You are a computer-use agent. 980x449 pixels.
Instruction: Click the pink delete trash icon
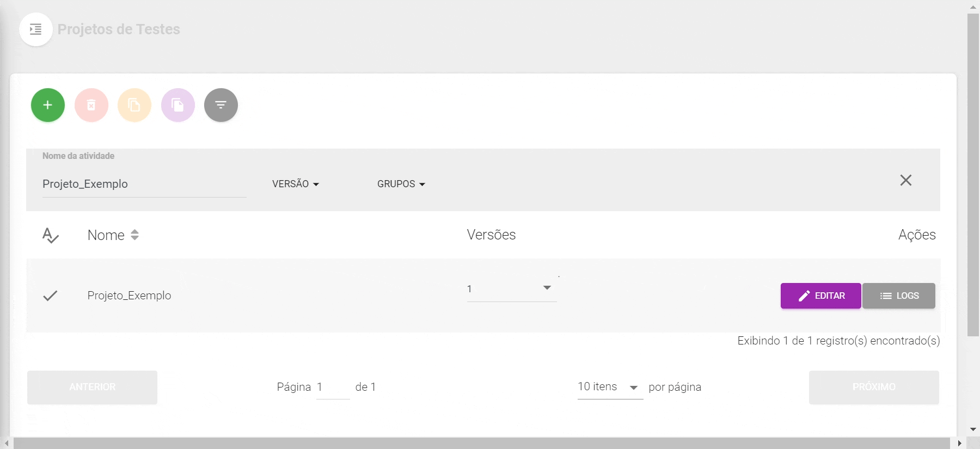coord(91,105)
